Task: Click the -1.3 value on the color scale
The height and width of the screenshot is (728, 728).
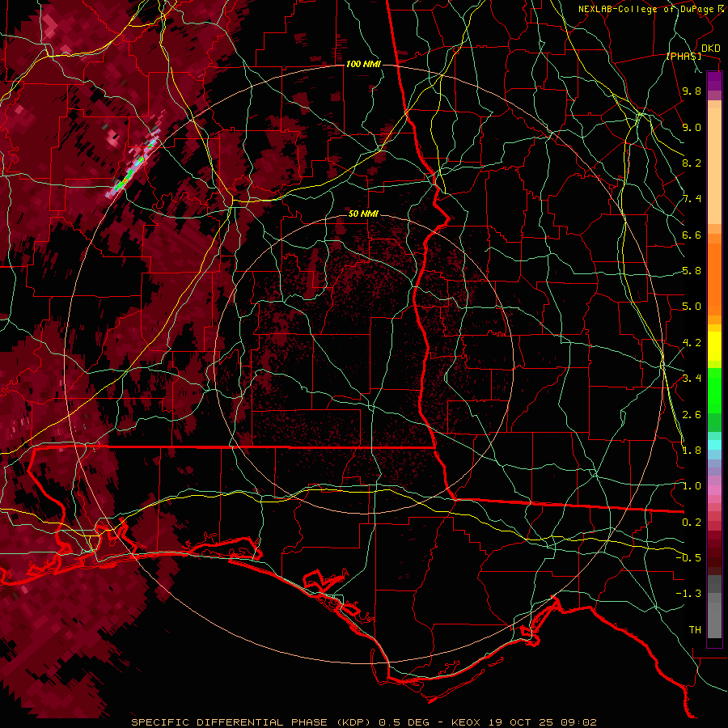Action: pyautogui.click(x=688, y=594)
